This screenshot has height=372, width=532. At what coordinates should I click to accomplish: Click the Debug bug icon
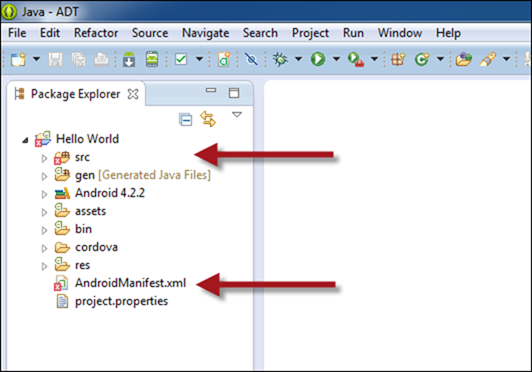point(281,59)
